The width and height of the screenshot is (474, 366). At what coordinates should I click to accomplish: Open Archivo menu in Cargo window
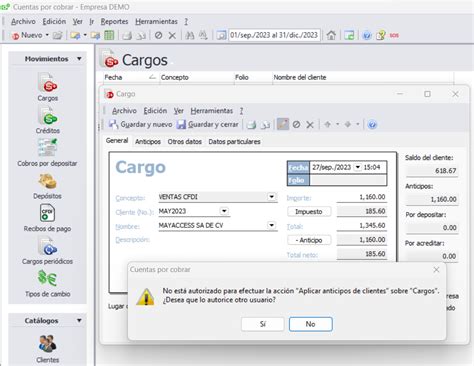[x=124, y=111]
